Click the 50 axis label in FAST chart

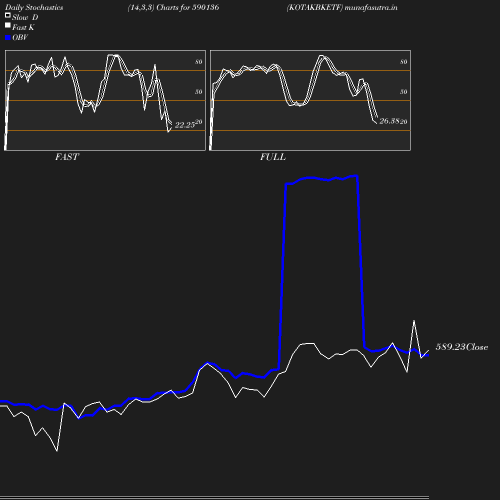coord(199,92)
